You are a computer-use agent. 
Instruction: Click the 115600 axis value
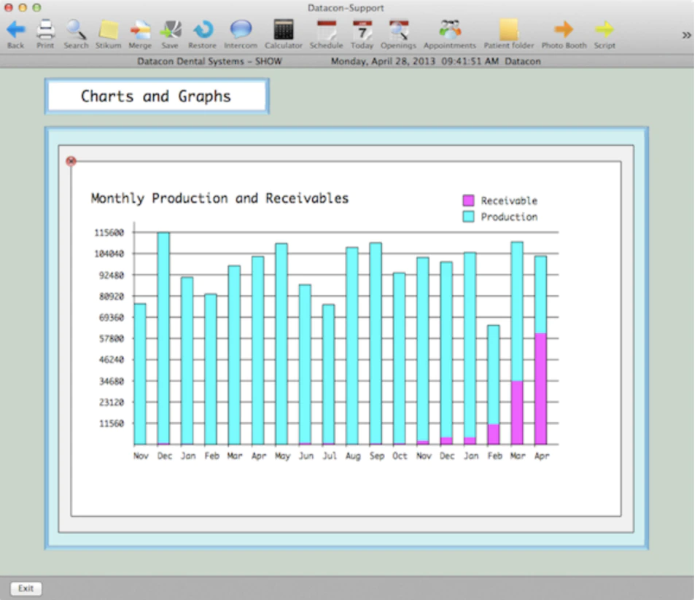[x=109, y=233]
